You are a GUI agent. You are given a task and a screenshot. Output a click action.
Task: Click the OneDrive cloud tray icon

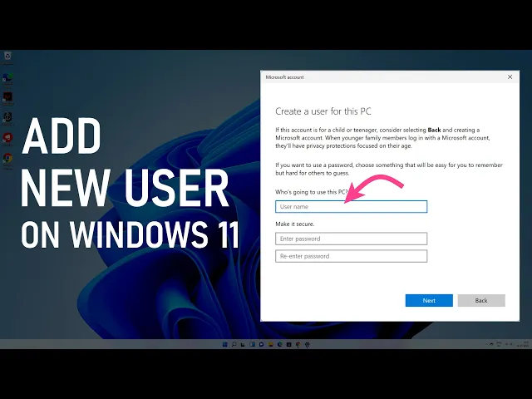(x=491, y=344)
